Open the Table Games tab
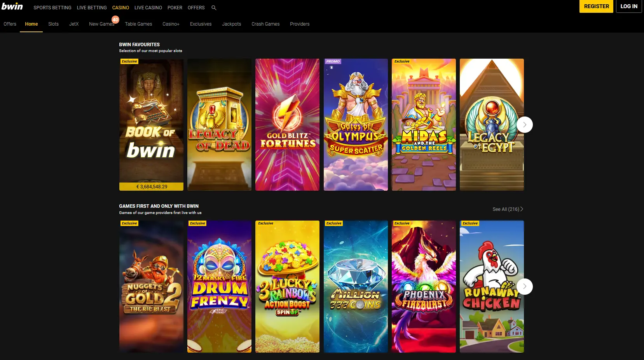This screenshot has width=644, height=360. [x=138, y=24]
